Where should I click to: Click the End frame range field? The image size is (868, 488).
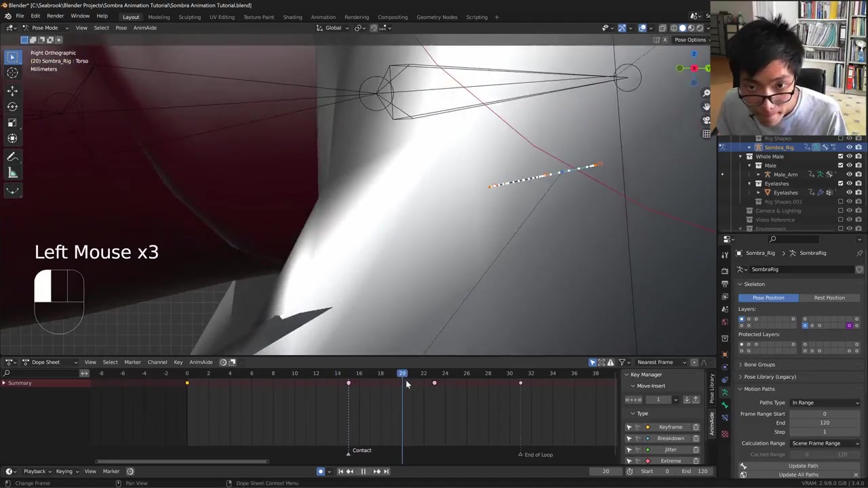pyautogui.click(x=824, y=423)
